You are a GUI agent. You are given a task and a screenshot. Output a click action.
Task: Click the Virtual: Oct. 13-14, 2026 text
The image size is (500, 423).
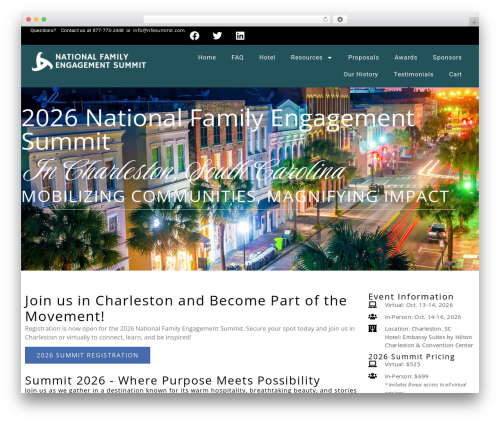419,305
